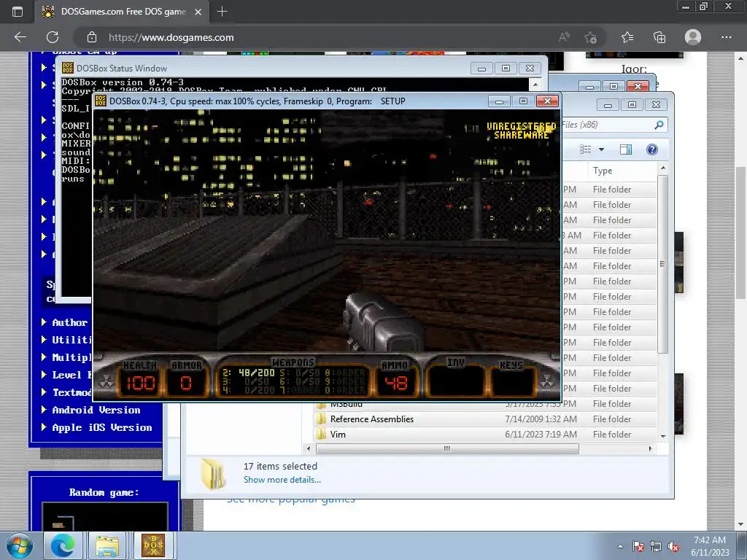Open the Collections icon

pyautogui.click(x=659, y=37)
